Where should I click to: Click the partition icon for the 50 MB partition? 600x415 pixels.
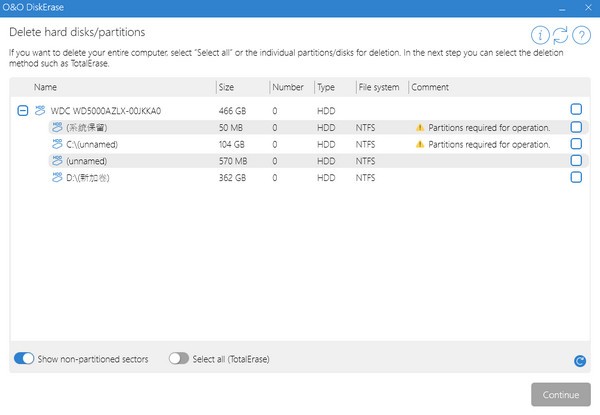point(57,127)
